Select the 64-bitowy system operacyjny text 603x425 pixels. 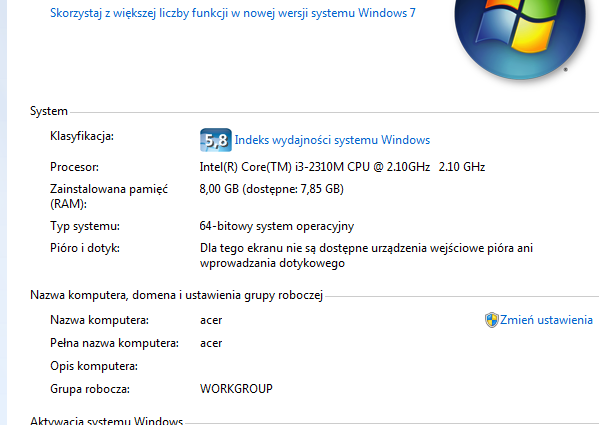coord(277,226)
